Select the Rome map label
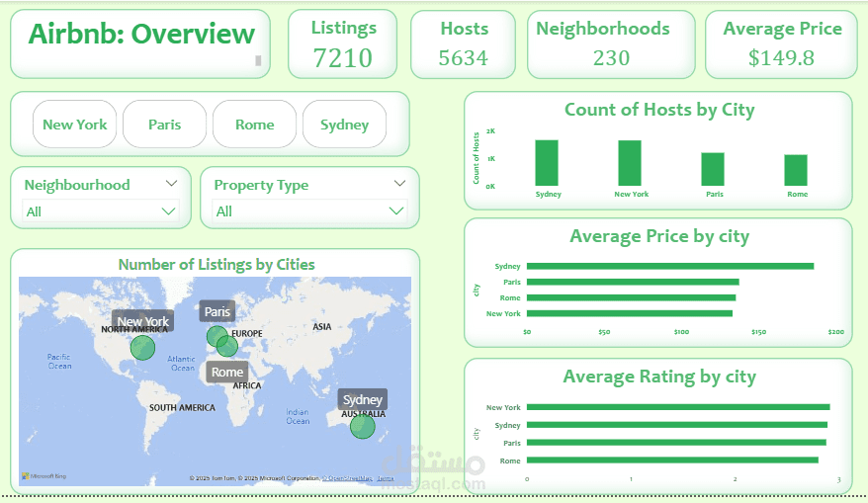Screen dimensions: 868x503 [227, 372]
